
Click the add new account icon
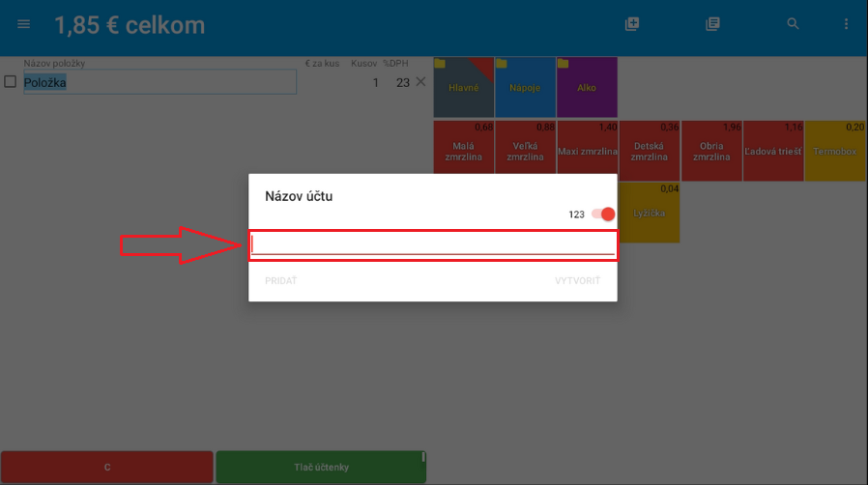coord(632,24)
